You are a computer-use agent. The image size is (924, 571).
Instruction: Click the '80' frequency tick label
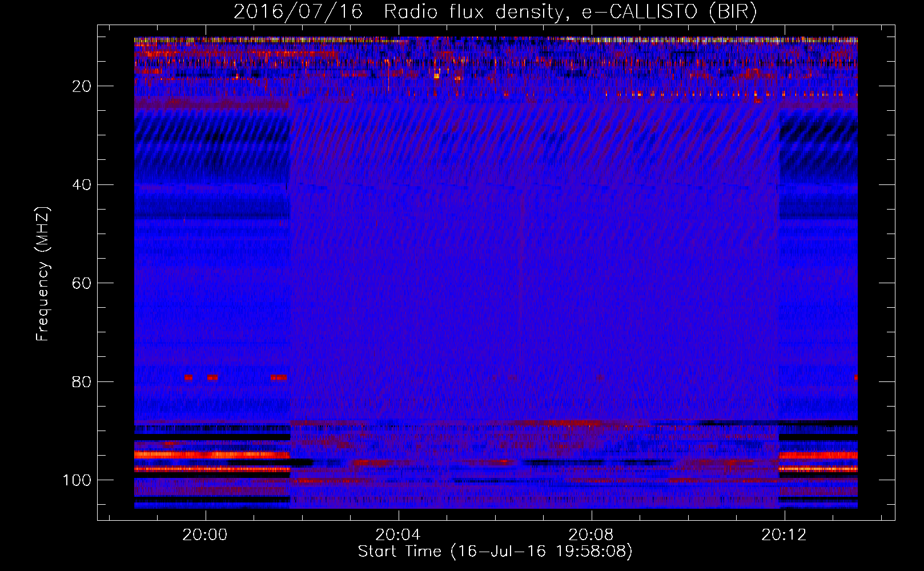[82, 382]
